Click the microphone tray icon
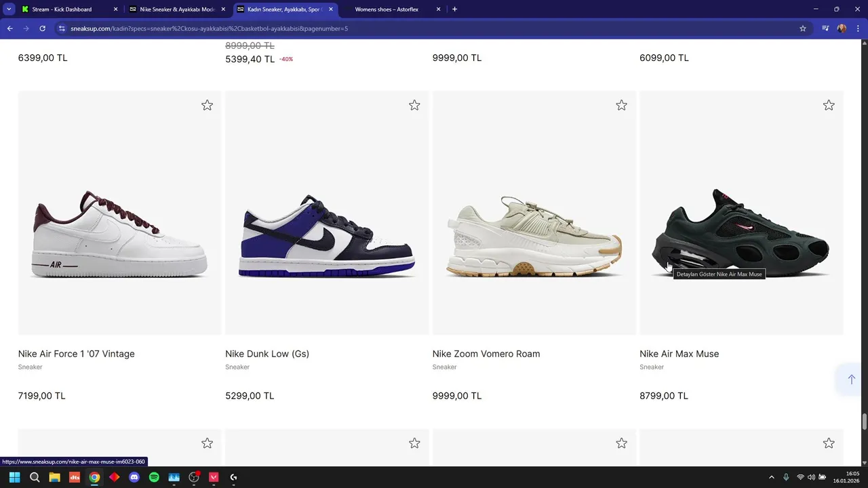 click(x=787, y=477)
